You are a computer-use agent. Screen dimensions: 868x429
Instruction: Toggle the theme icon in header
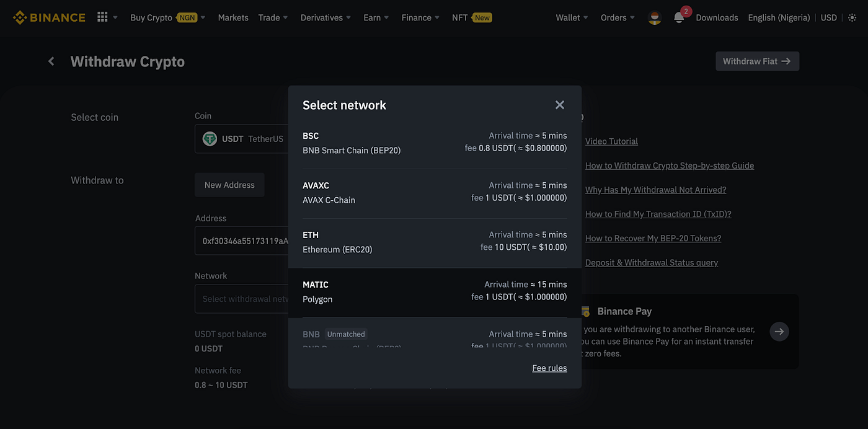coord(851,17)
